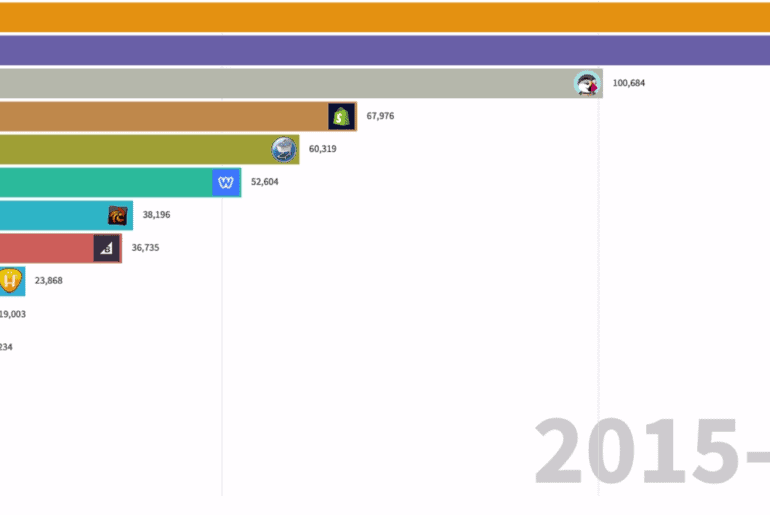Viewport: 770px width, 515px height.
Task: Click the 36,735 value label
Action: click(x=146, y=248)
